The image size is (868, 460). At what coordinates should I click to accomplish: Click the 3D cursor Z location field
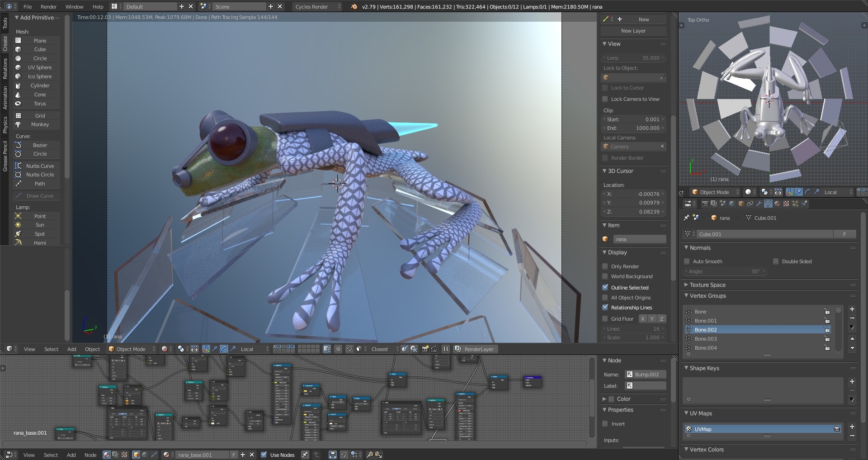(x=634, y=212)
